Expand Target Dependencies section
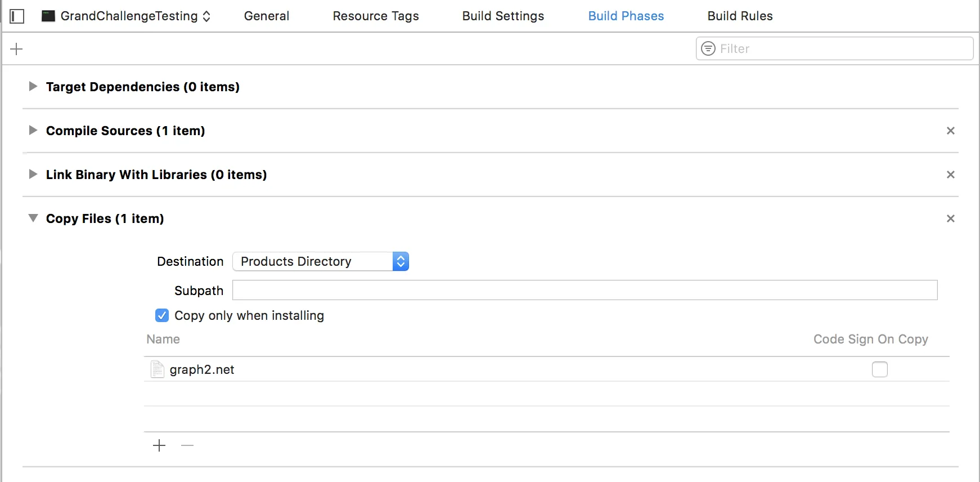The image size is (980, 482). pyautogui.click(x=33, y=87)
